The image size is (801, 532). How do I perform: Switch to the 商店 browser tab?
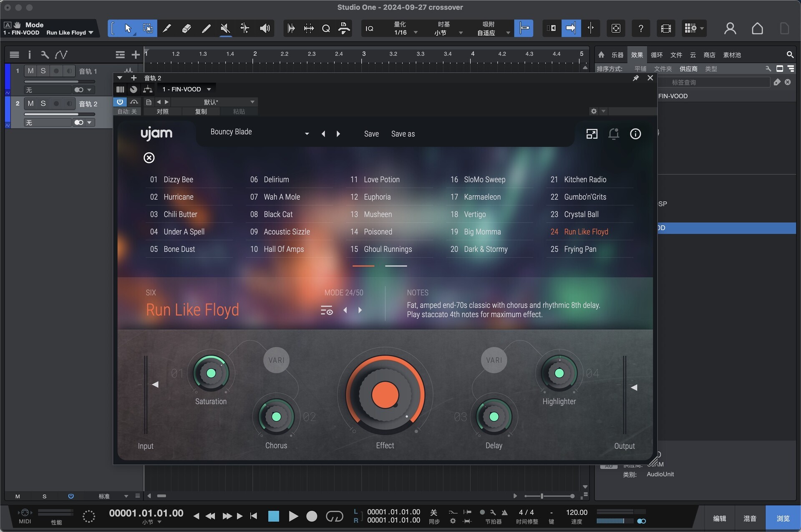pyautogui.click(x=709, y=55)
